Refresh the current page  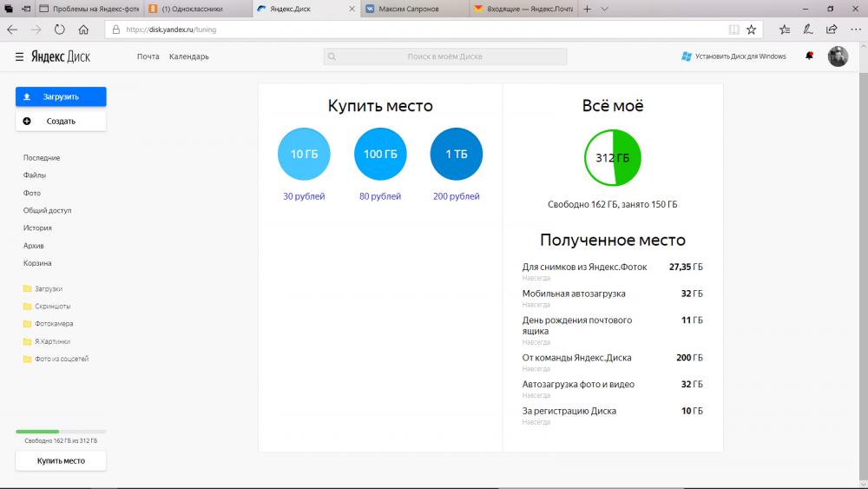tap(60, 30)
